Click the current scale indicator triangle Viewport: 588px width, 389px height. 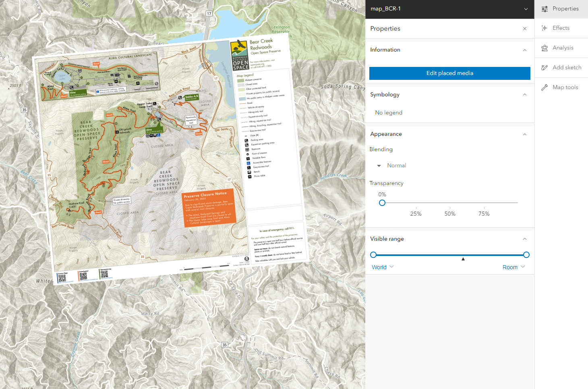463,259
